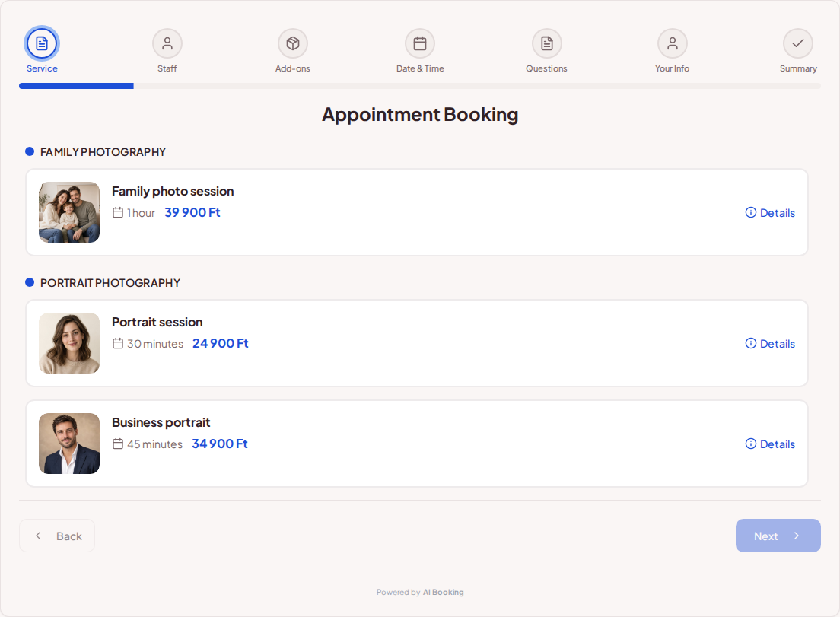Click the Add-ons step box icon
The image size is (840, 617).
point(292,43)
